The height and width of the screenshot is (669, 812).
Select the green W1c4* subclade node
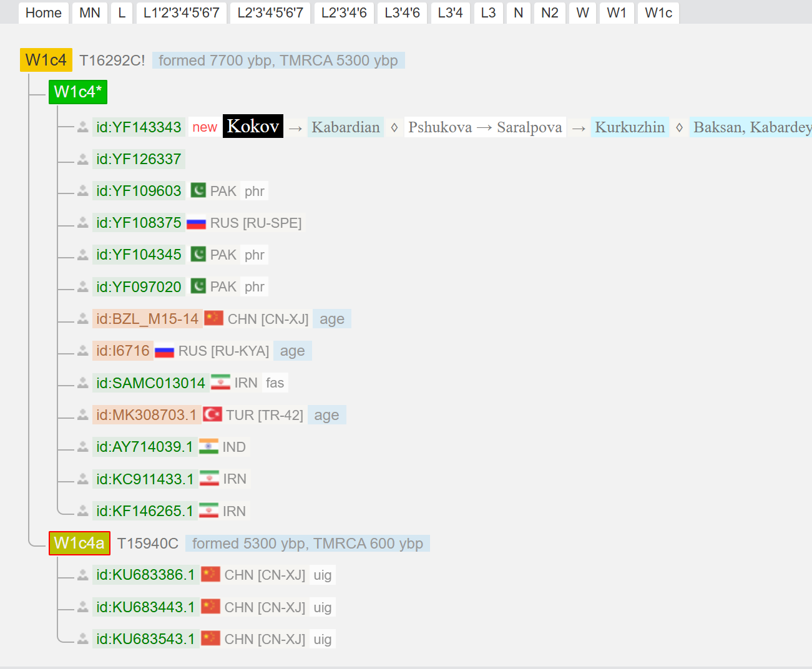tap(78, 92)
